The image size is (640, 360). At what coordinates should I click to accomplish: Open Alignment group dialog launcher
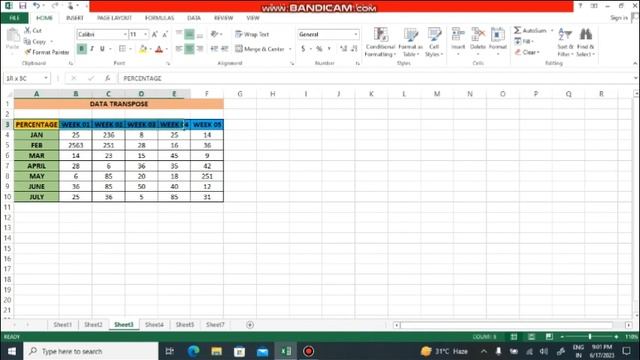click(292, 64)
